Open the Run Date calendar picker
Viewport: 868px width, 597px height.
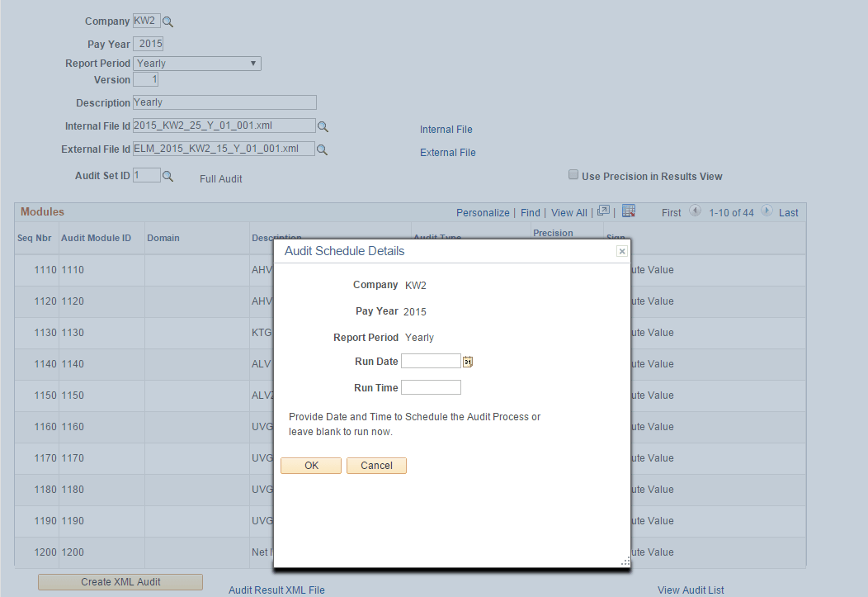[468, 361]
